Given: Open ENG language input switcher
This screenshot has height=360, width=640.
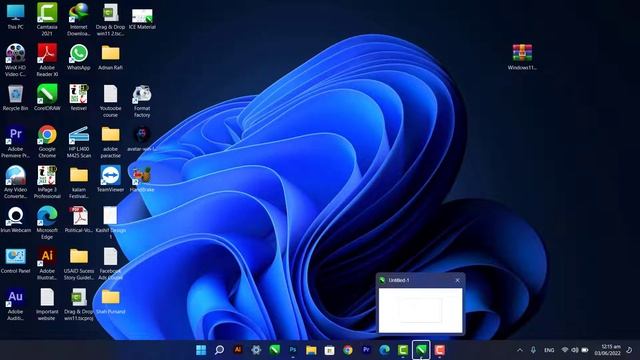Looking at the screenshot, I should [549, 350].
